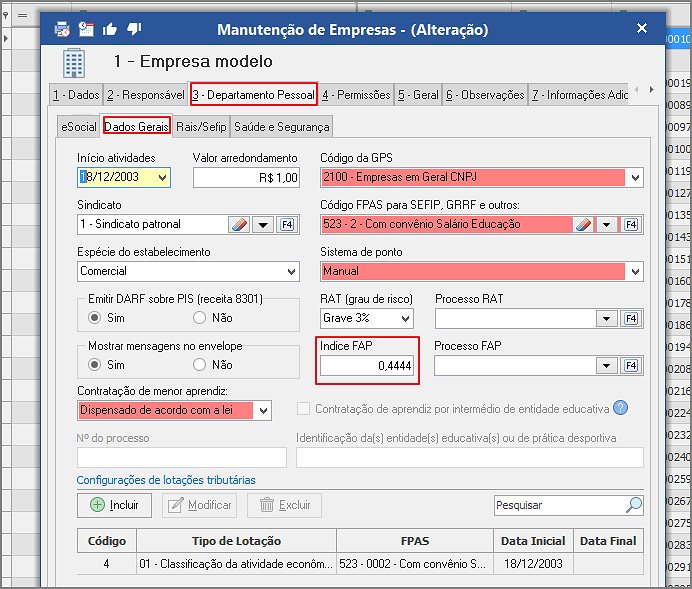Select Não for Mostrar mensagens no envelope

click(200, 365)
